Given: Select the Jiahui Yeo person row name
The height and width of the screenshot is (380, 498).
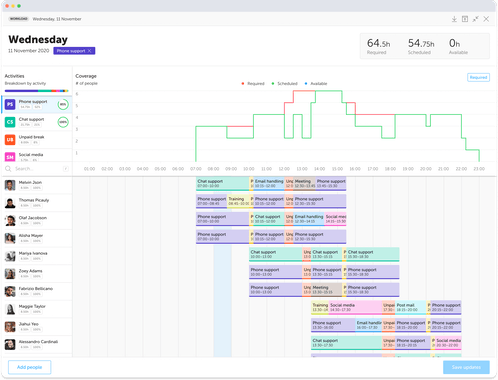Looking at the screenshot, I should pos(29,324).
